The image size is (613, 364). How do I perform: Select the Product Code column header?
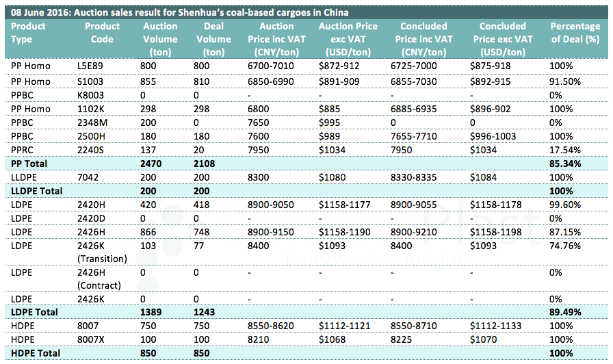click(x=102, y=32)
